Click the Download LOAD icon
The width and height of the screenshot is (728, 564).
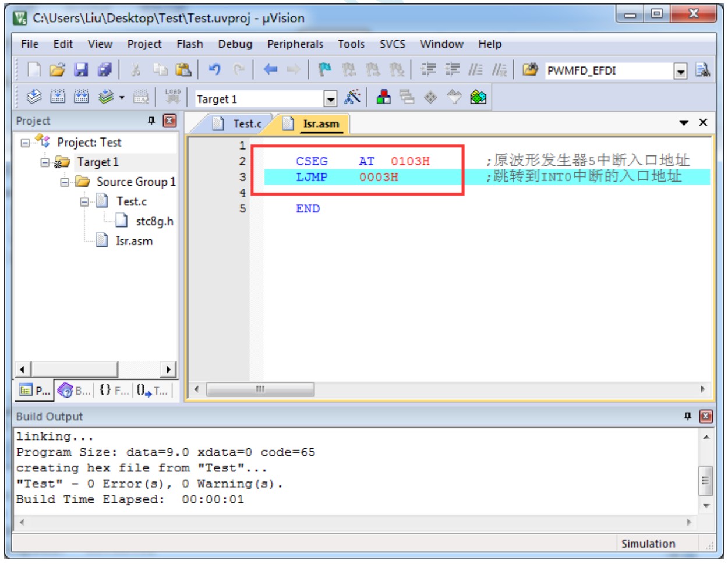(x=173, y=97)
